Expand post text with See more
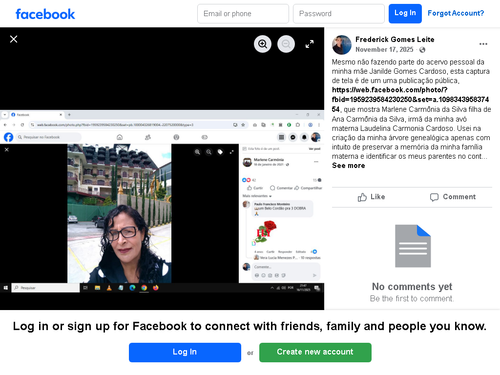 tap(348, 166)
